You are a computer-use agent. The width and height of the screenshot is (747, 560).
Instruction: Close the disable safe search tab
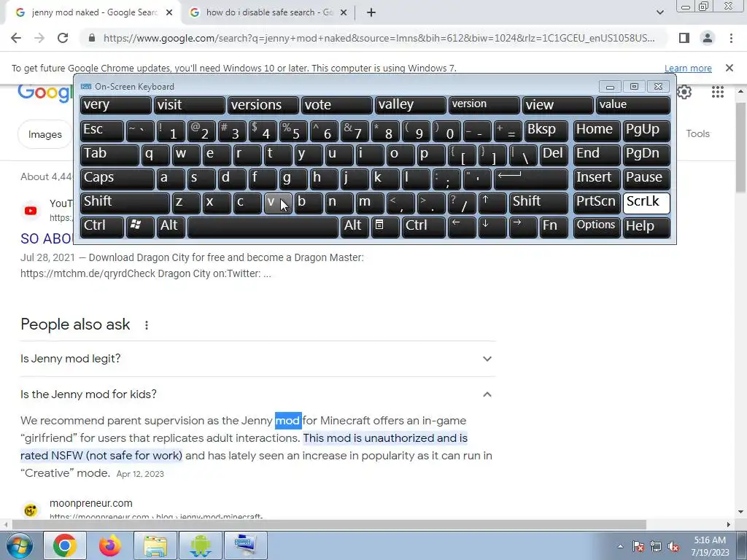click(344, 13)
